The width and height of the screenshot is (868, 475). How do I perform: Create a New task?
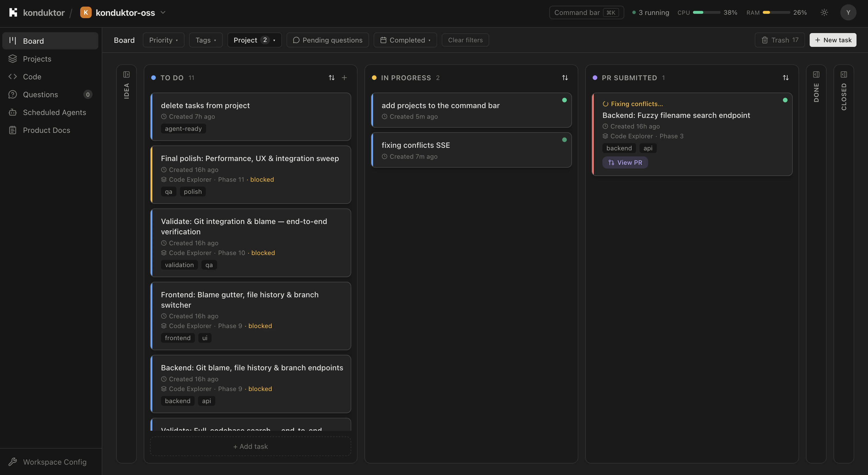pyautogui.click(x=832, y=40)
